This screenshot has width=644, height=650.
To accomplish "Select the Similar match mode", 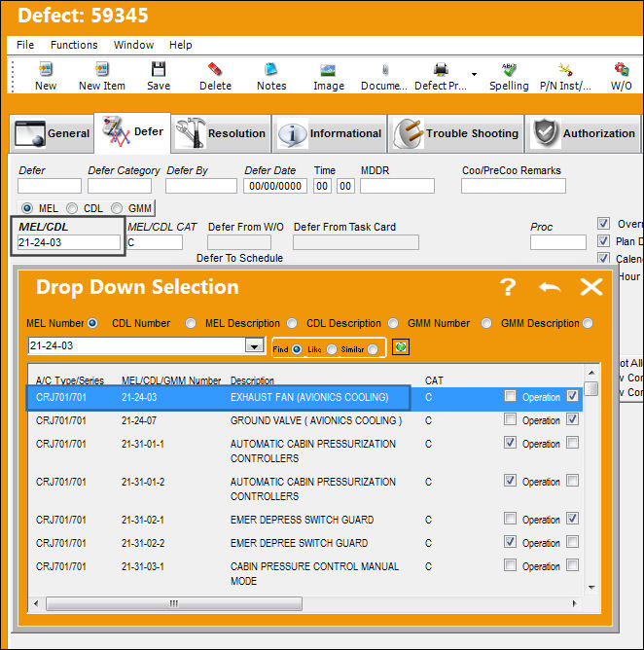I will [x=373, y=349].
